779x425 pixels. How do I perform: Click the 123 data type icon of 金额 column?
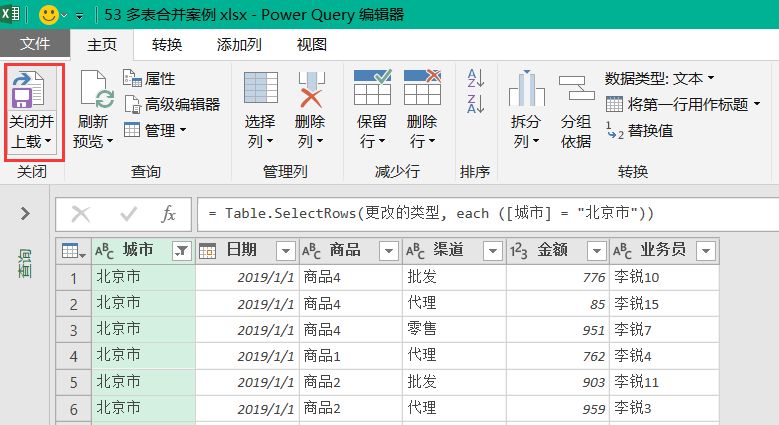point(519,251)
